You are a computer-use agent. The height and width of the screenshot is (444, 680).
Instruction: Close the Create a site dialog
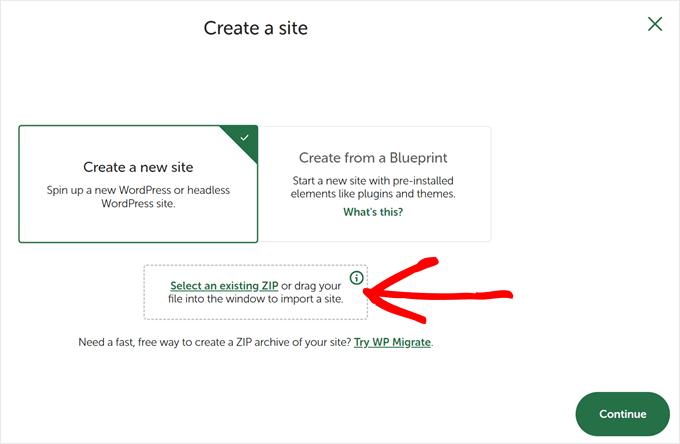(655, 24)
